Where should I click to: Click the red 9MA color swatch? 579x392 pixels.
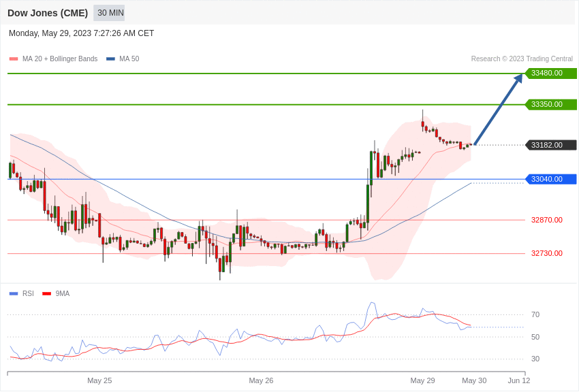pos(46,293)
